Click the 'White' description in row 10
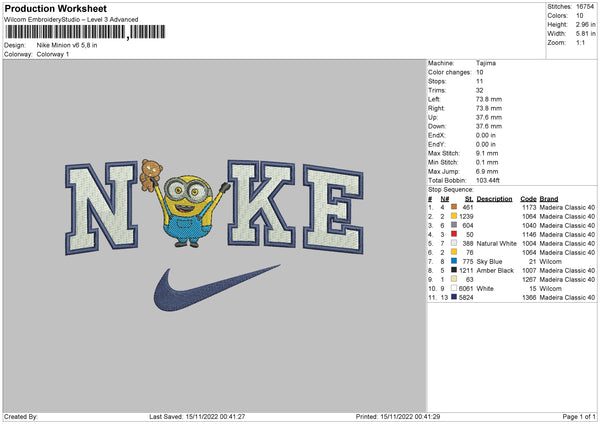 click(485, 288)
